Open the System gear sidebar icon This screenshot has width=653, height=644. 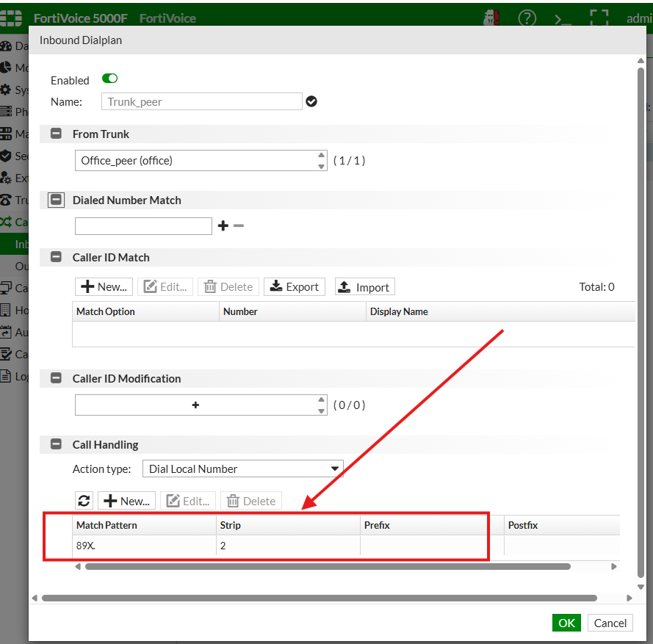pyautogui.click(x=5, y=90)
